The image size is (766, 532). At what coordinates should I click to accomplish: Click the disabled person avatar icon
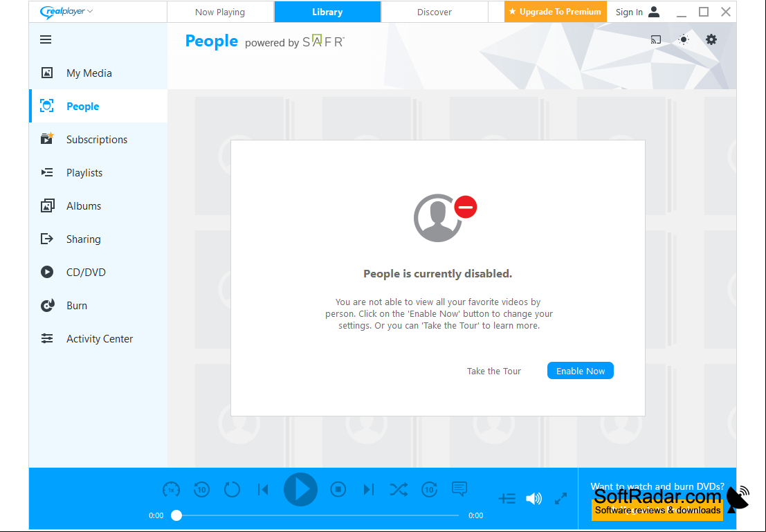[444, 218]
